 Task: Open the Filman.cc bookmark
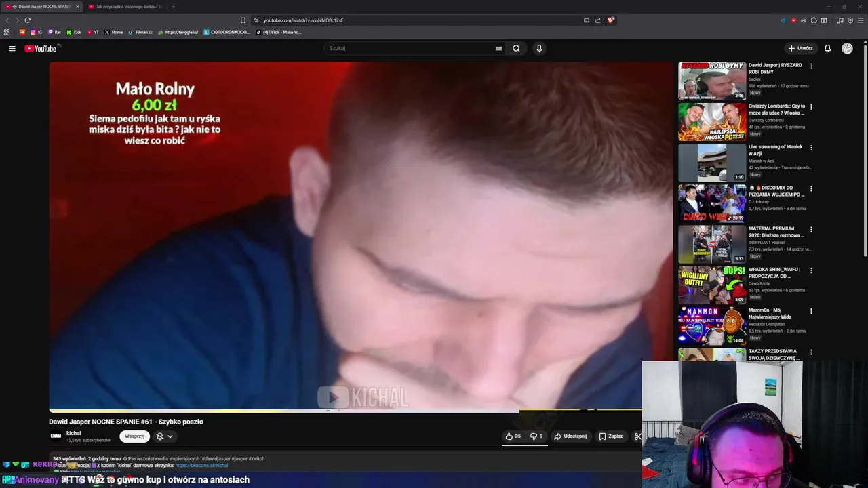click(x=141, y=32)
